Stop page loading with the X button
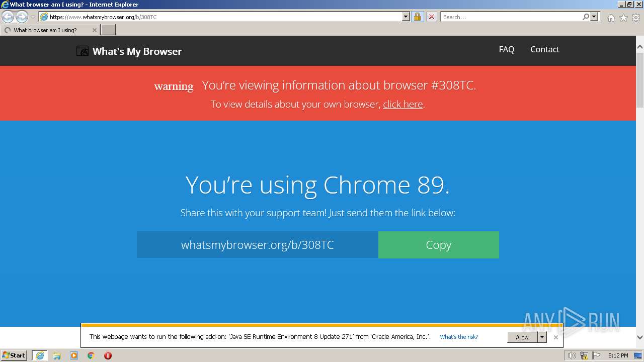The image size is (644, 362). pos(431,17)
